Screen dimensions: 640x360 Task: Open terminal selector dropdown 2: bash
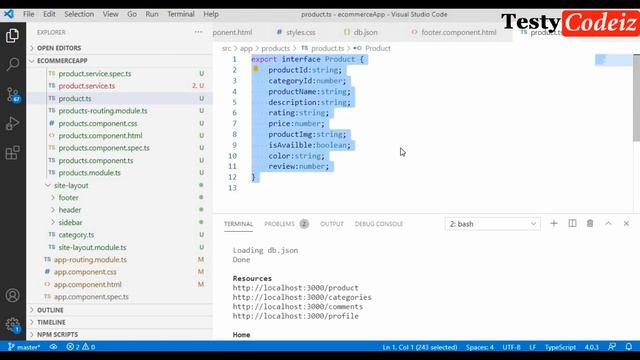click(493, 224)
